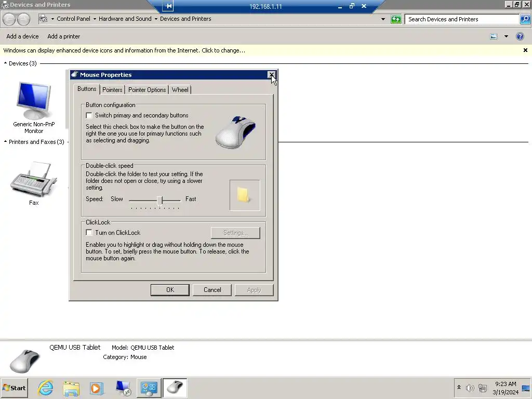Check Switch primary and secondary buttons
This screenshot has height=399, width=532.
(89, 116)
